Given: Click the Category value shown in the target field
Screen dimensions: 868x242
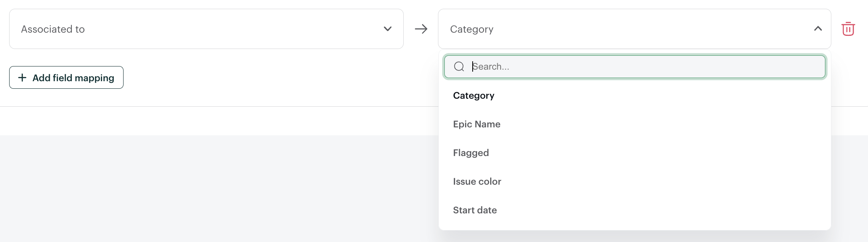Looking at the screenshot, I should pyautogui.click(x=471, y=29).
